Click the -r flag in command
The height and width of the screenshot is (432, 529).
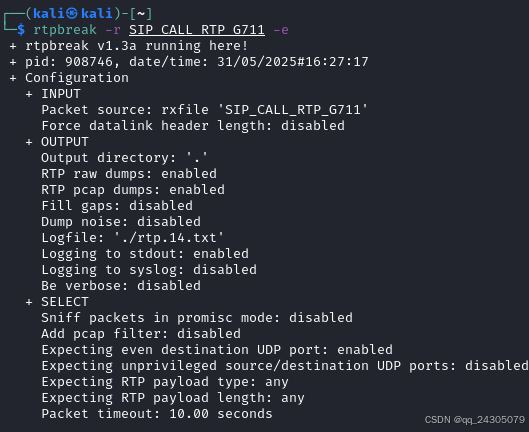coord(113,30)
